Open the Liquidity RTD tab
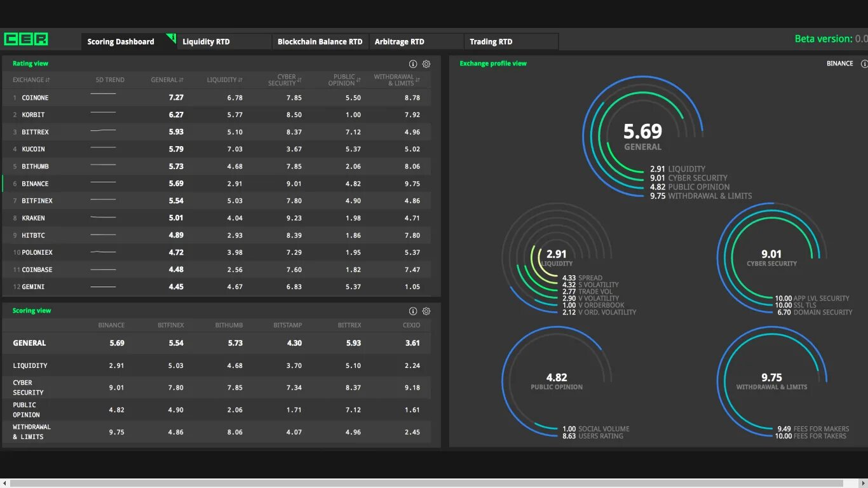Viewport: 868px width, 488px height. pos(224,41)
